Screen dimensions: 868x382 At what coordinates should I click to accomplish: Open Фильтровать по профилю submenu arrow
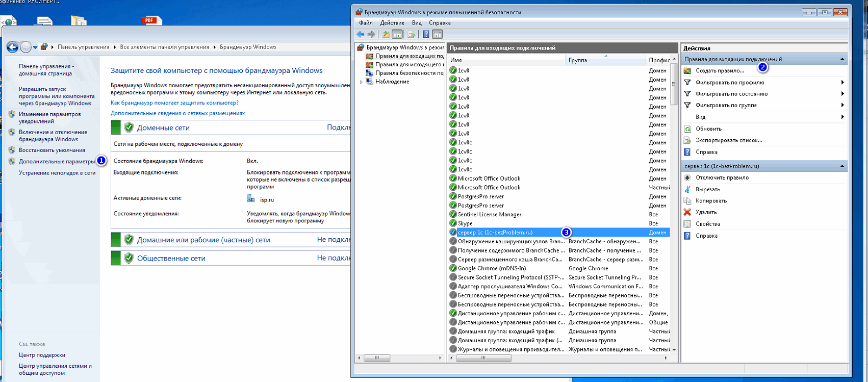[x=842, y=82]
